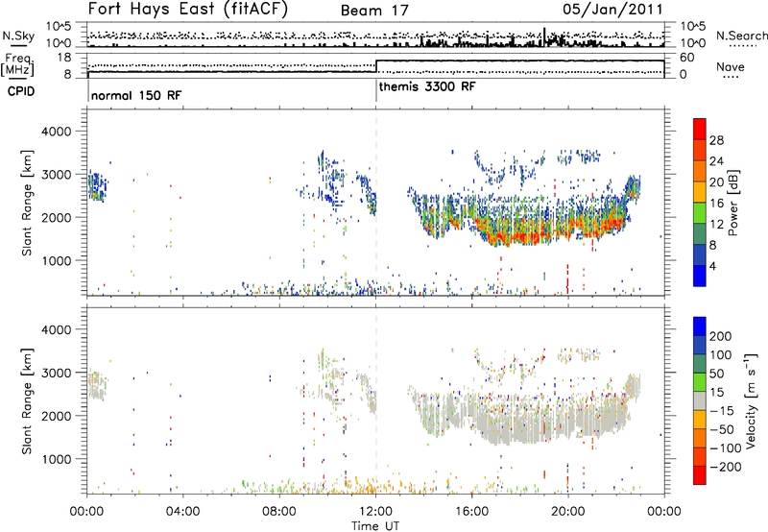
Task: Click the '18' frequency axis tick
Action: point(64,58)
